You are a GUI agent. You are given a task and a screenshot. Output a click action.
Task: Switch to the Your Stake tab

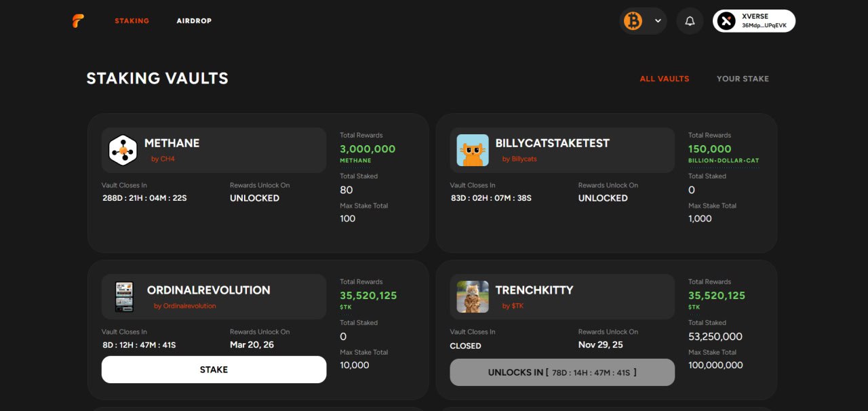743,79
